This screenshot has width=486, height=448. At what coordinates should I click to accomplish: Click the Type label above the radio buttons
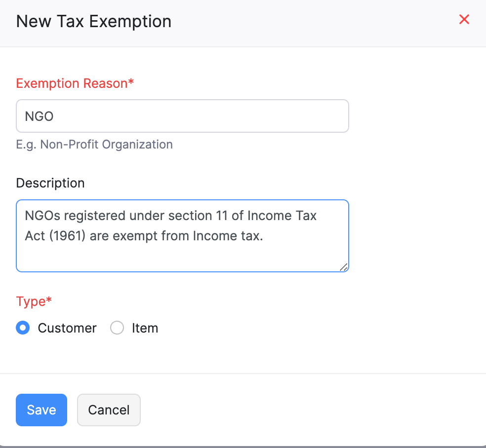(x=33, y=301)
